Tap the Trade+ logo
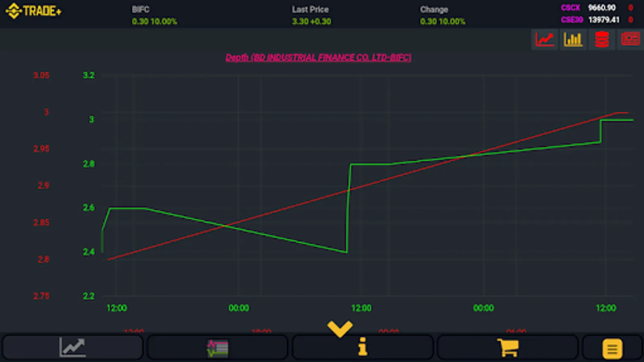 [x=33, y=11]
